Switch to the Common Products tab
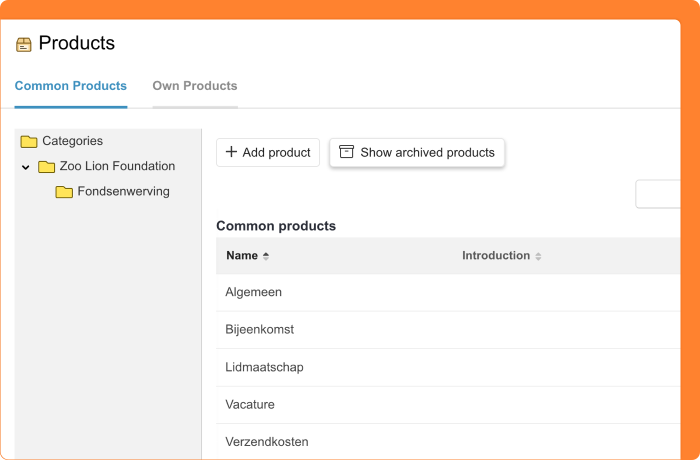The image size is (700, 460). pos(71,86)
